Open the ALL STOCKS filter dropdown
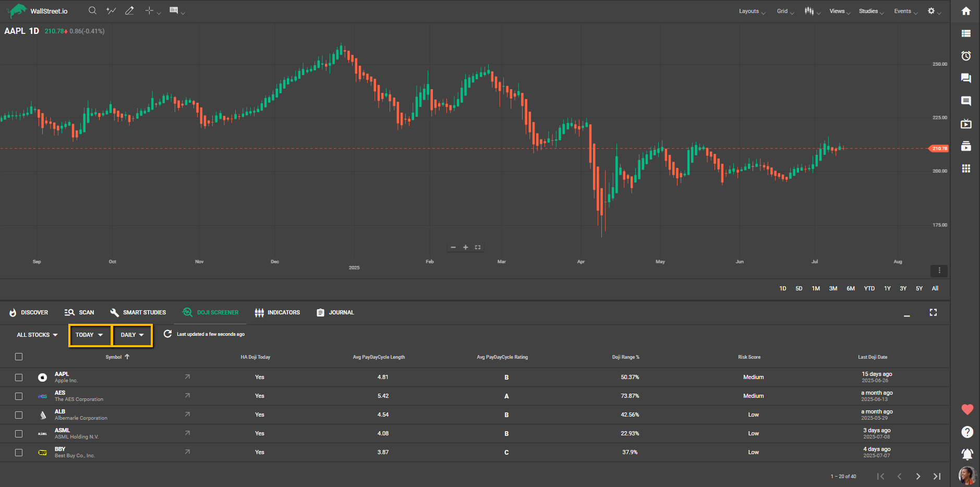Screen dimensions: 980x487 (x=37, y=335)
